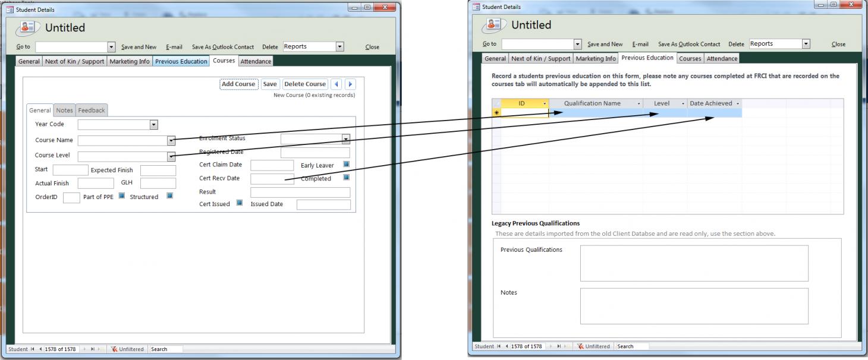Open the Go to dropdown in right window
Viewport: 868px width, 360px height.
pyautogui.click(x=577, y=44)
